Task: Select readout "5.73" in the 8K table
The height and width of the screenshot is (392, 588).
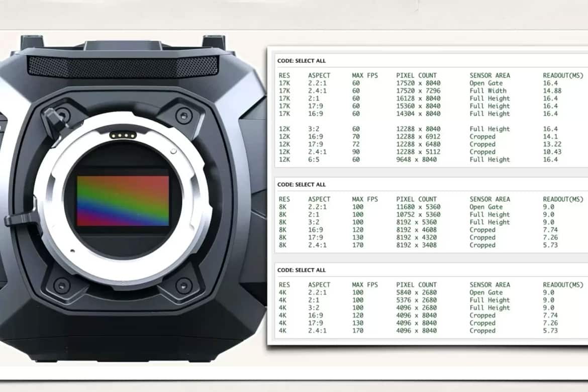Action: point(550,245)
